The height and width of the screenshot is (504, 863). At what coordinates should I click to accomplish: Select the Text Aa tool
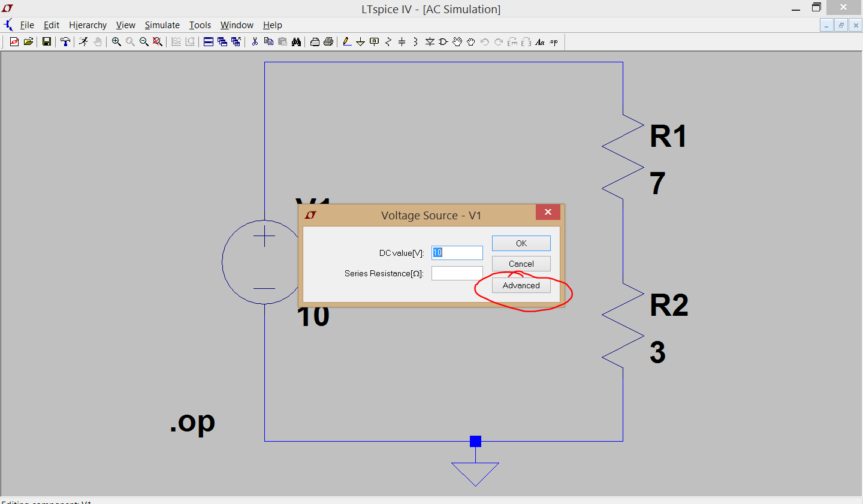540,42
